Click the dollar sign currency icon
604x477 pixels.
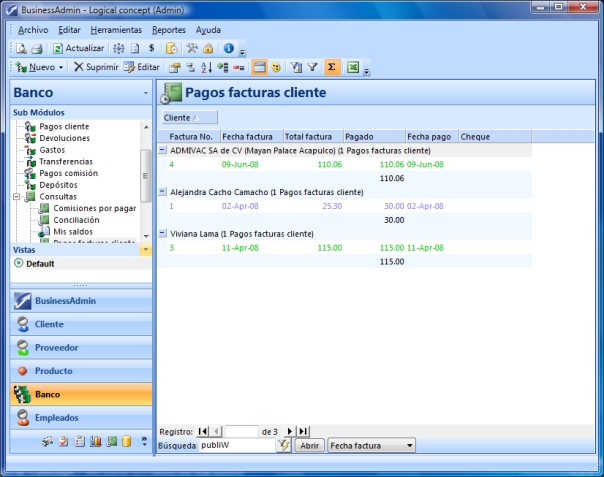point(151,48)
